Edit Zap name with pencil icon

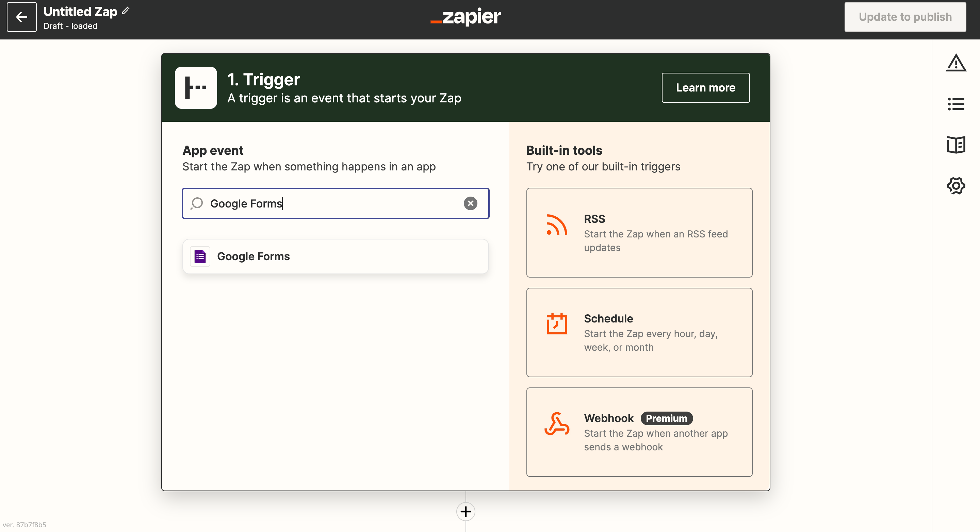(126, 11)
